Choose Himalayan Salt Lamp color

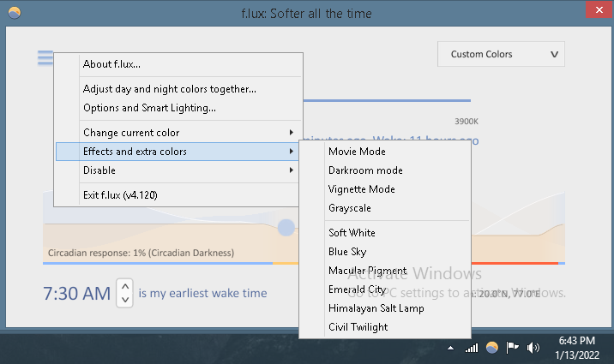click(385, 308)
